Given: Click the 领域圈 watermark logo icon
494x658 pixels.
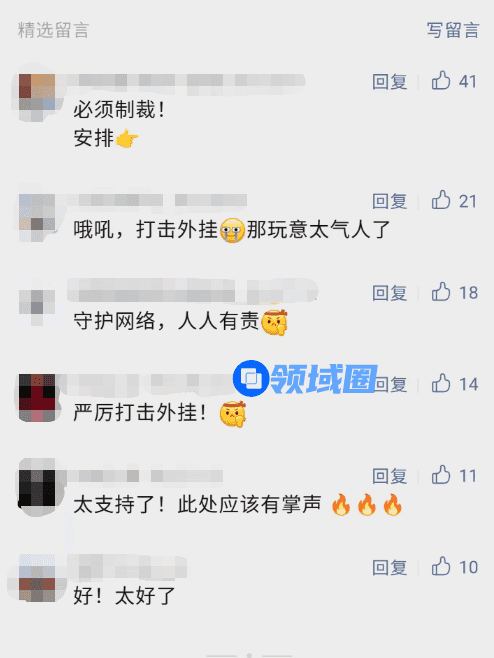Looking at the screenshot, I should pos(251,379).
